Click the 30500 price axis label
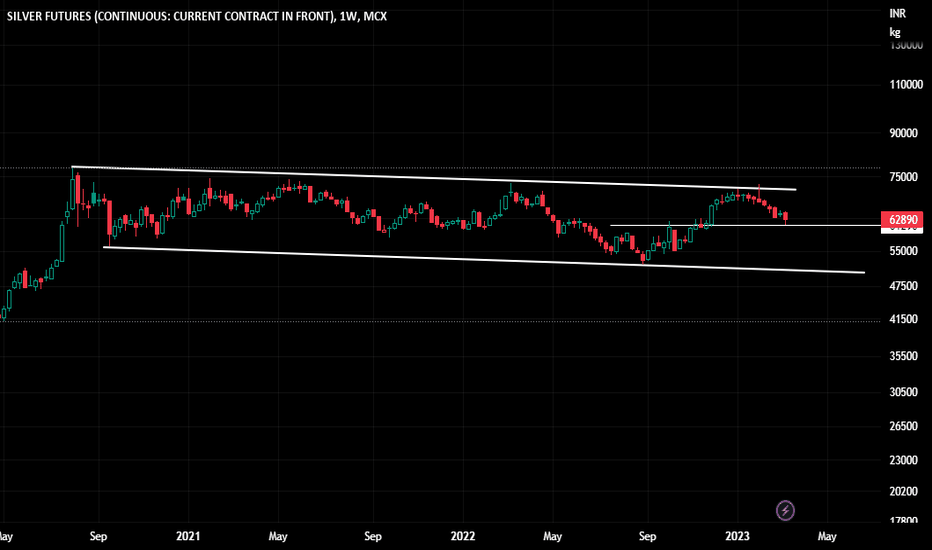Screen dimensions: 932x550 (903, 392)
